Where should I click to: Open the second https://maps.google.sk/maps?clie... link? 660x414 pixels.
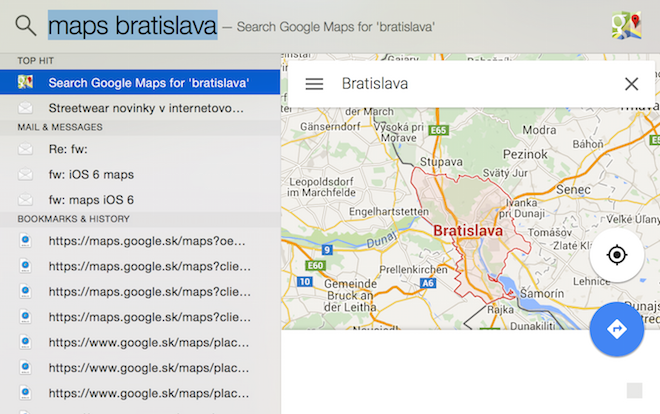[140, 291]
